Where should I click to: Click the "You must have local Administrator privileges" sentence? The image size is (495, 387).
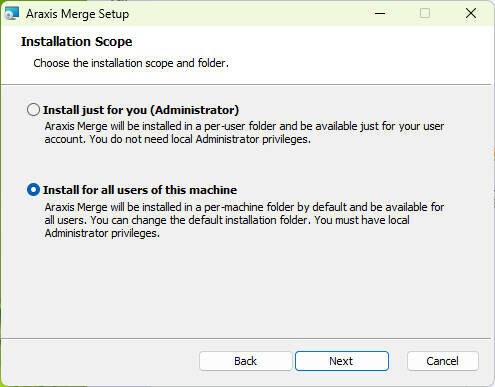(227, 227)
